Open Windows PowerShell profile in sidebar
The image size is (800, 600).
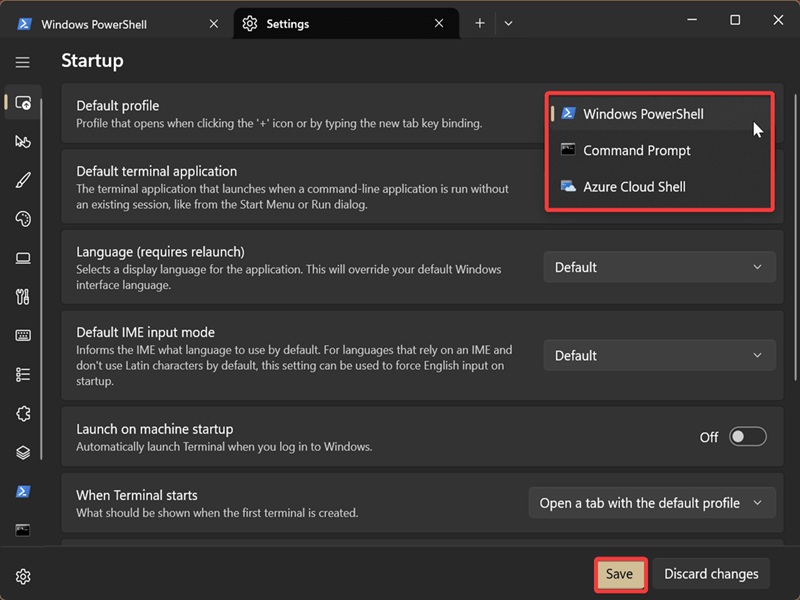pos(23,491)
